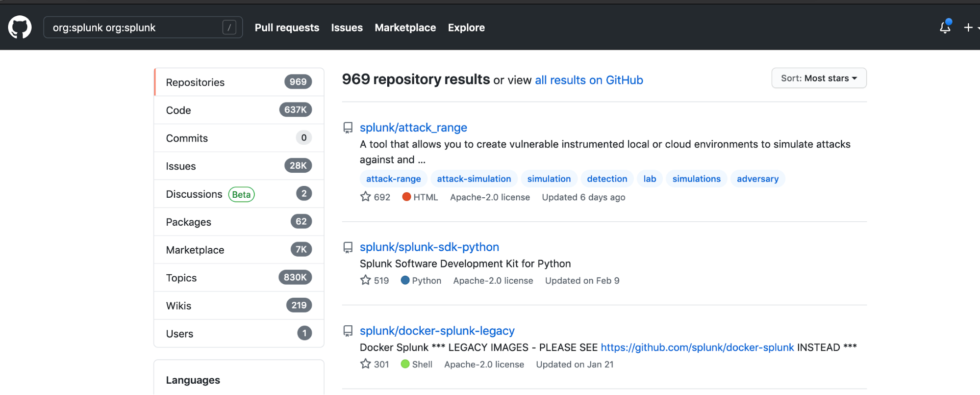
Task: Click the star icon showing 692 stars
Action: coord(366,197)
